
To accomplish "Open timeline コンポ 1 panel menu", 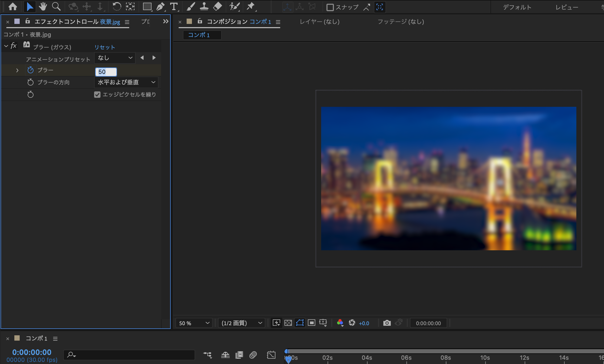I will [x=55, y=339].
